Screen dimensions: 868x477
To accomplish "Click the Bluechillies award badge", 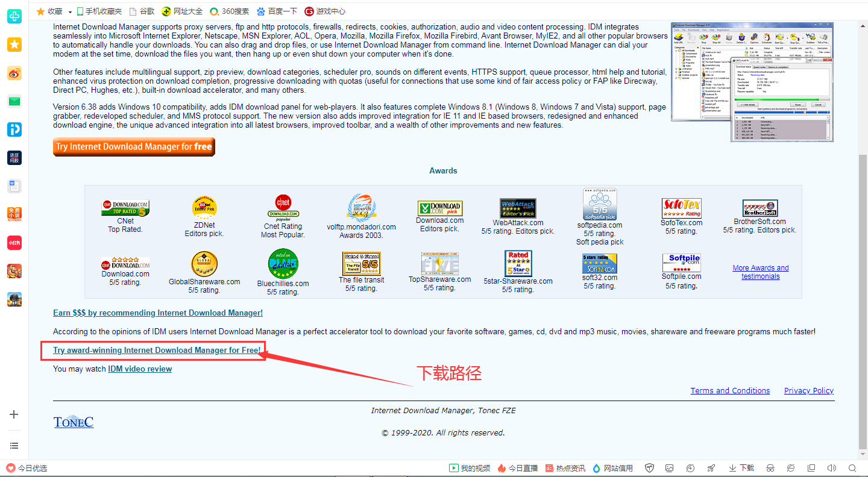I will [283, 264].
